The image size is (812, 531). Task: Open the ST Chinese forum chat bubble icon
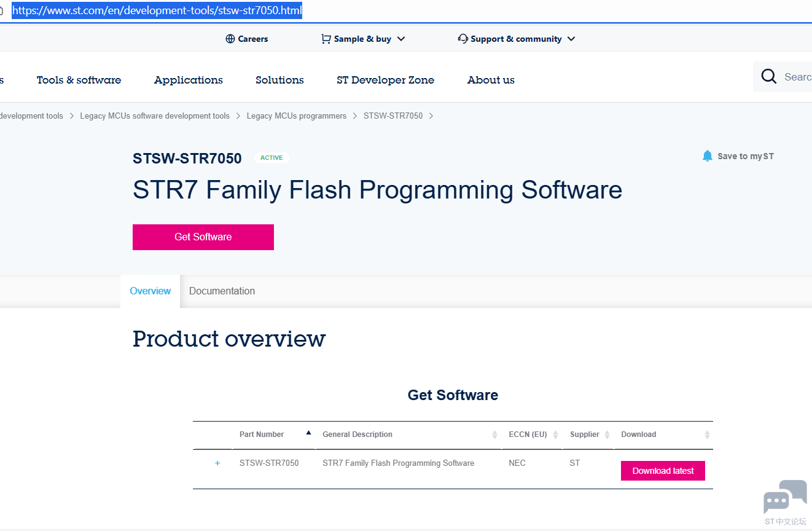785,497
